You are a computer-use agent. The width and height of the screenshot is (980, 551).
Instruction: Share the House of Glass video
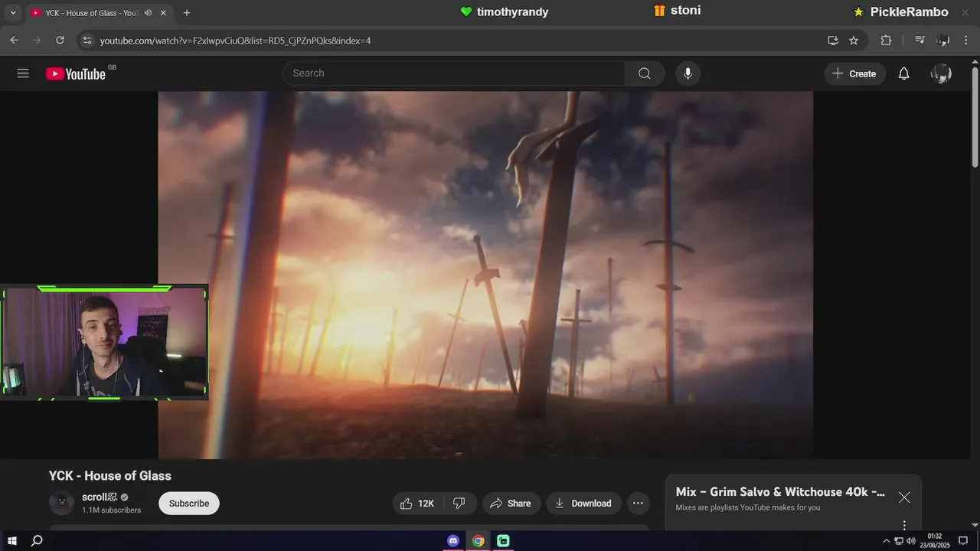(x=511, y=503)
